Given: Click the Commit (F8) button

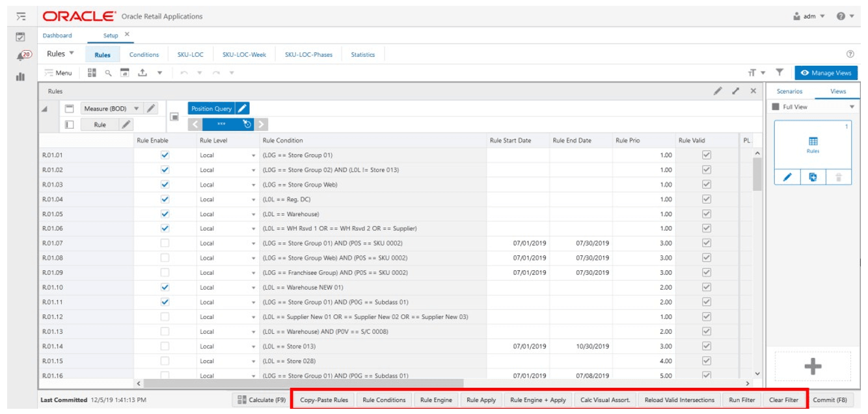Looking at the screenshot, I should tap(830, 400).
